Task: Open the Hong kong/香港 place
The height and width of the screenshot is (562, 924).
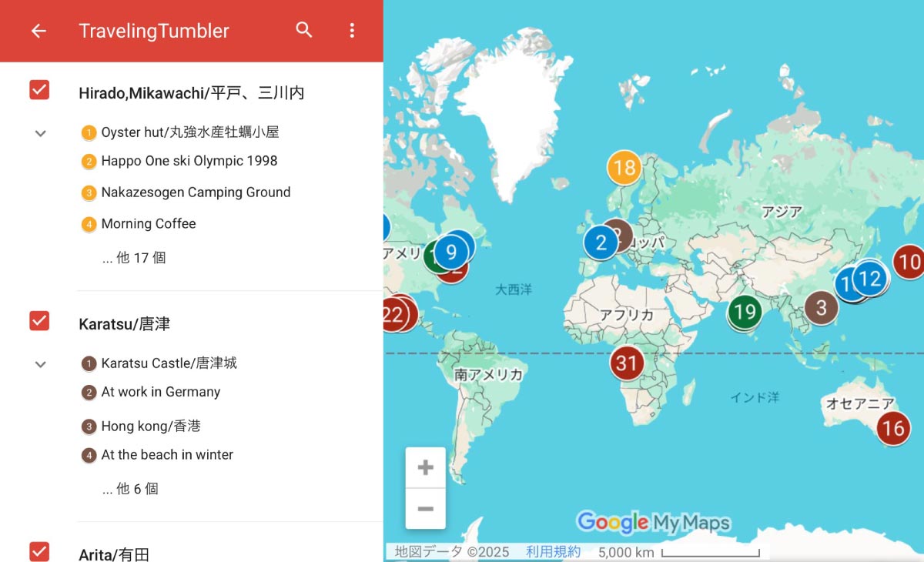Action: pyautogui.click(x=151, y=426)
